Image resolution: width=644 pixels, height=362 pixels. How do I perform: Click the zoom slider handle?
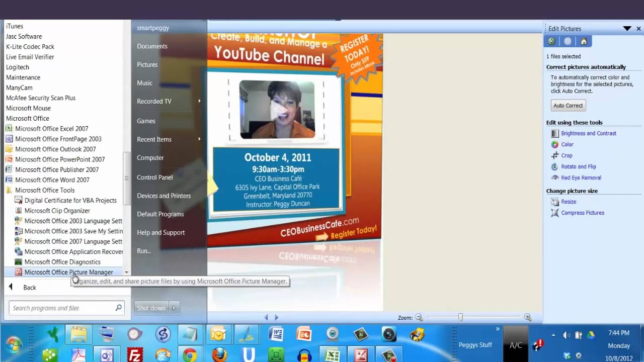click(460, 317)
